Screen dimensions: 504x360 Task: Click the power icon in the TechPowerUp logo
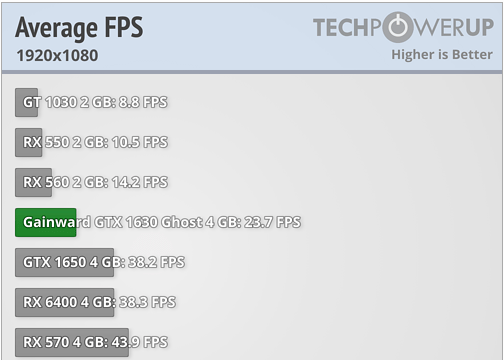(398, 27)
